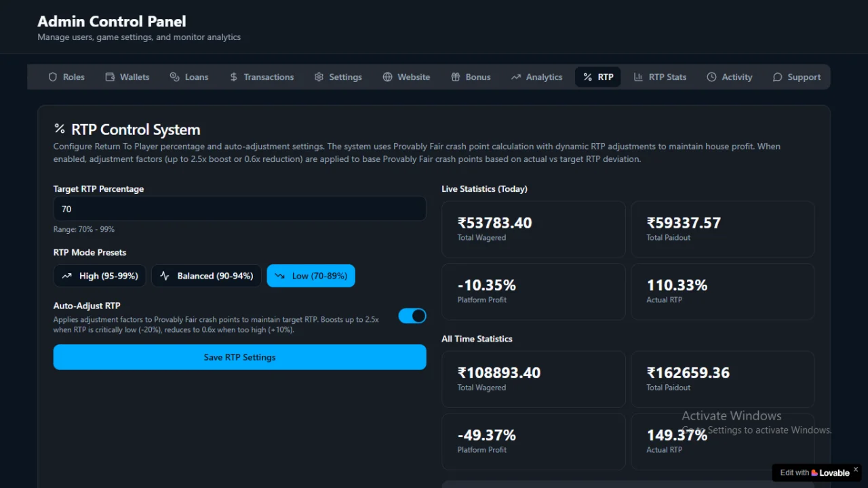Screen dimensions: 868x488
Task: Click the pulse icon in Balanced preset
Action: [165, 276]
